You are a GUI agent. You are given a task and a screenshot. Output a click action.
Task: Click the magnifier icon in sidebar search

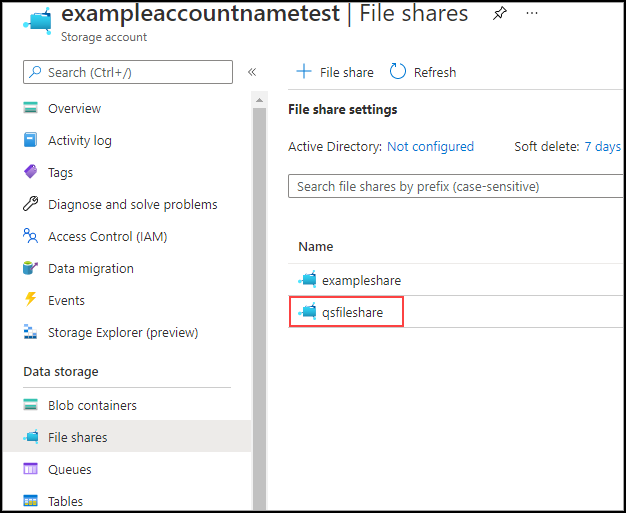coord(35,72)
